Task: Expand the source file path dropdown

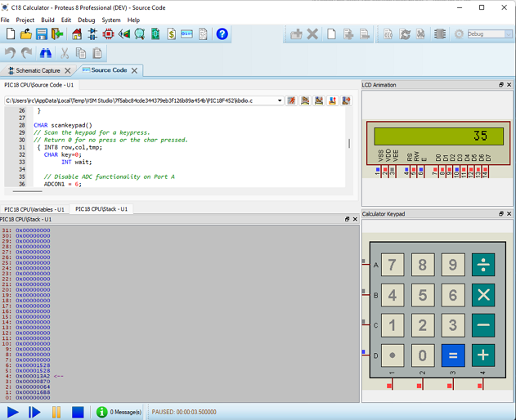Action: tap(280, 101)
